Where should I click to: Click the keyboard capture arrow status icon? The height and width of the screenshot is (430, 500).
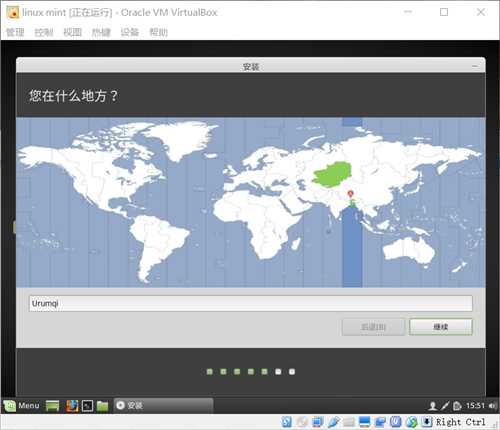click(x=427, y=422)
